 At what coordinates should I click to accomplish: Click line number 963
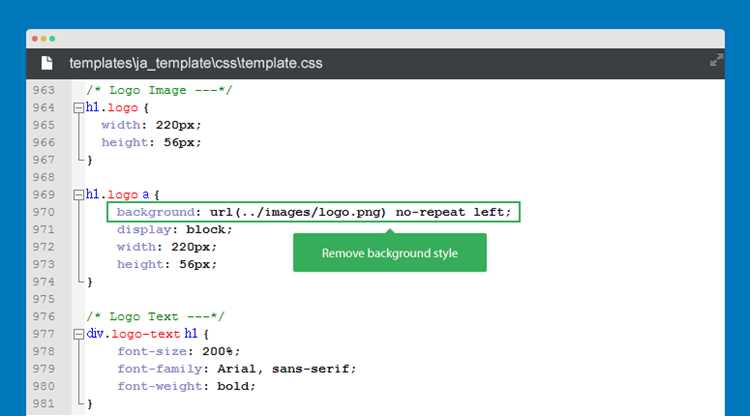[x=44, y=90]
